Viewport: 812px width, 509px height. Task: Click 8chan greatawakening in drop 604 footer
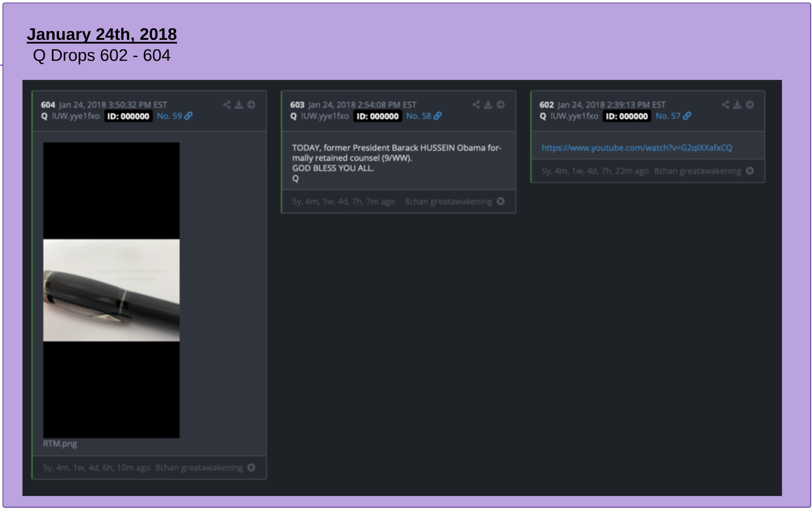(x=199, y=468)
